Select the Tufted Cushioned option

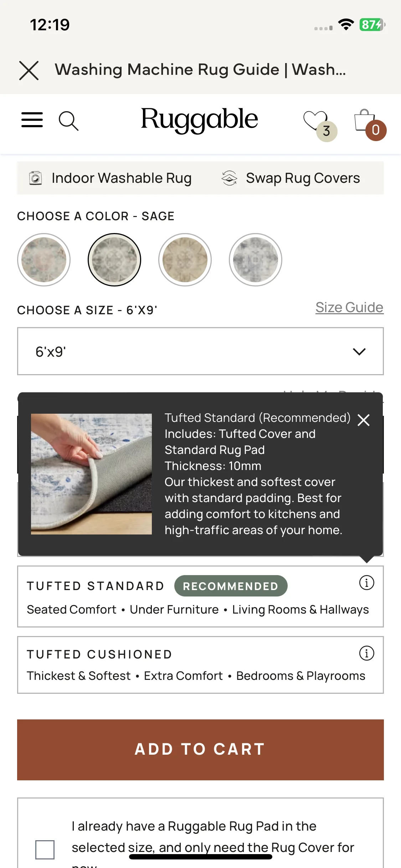tap(200, 665)
